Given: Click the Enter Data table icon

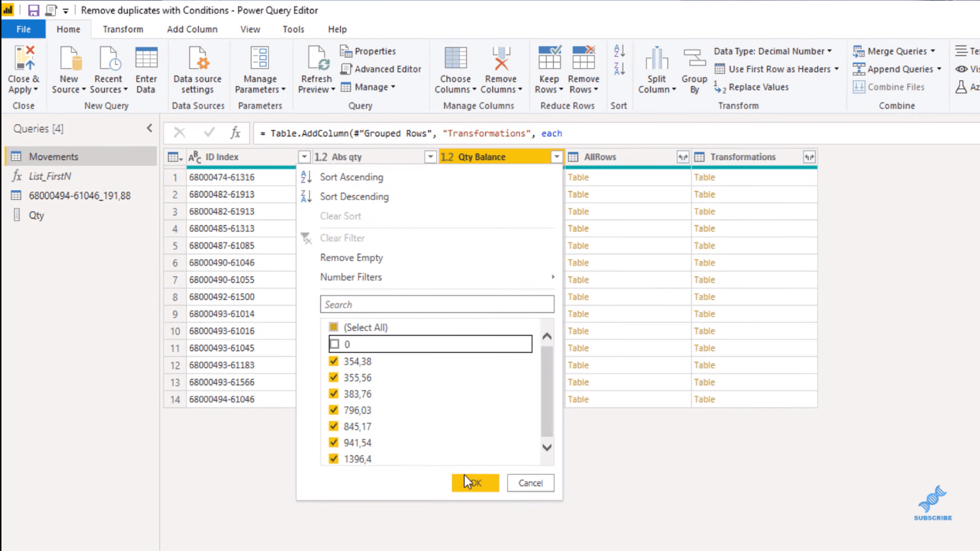Looking at the screenshot, I should point(146,58).
